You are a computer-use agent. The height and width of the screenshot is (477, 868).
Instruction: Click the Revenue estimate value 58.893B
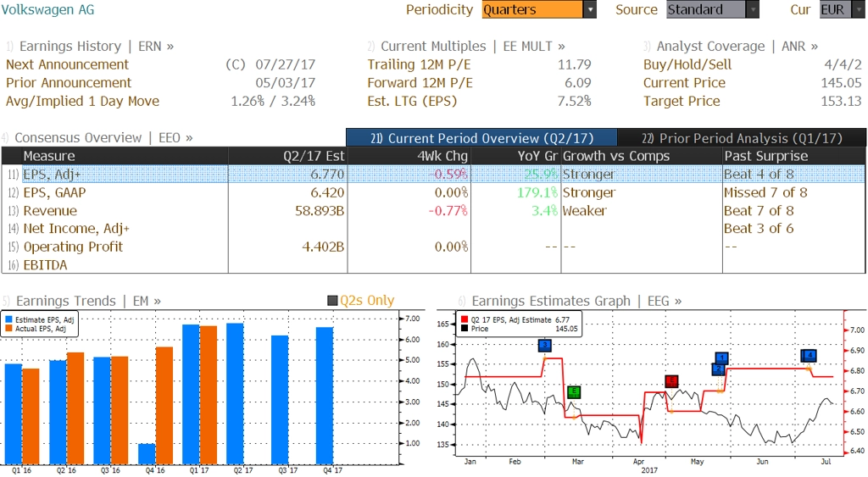click(x=320, y=211)
